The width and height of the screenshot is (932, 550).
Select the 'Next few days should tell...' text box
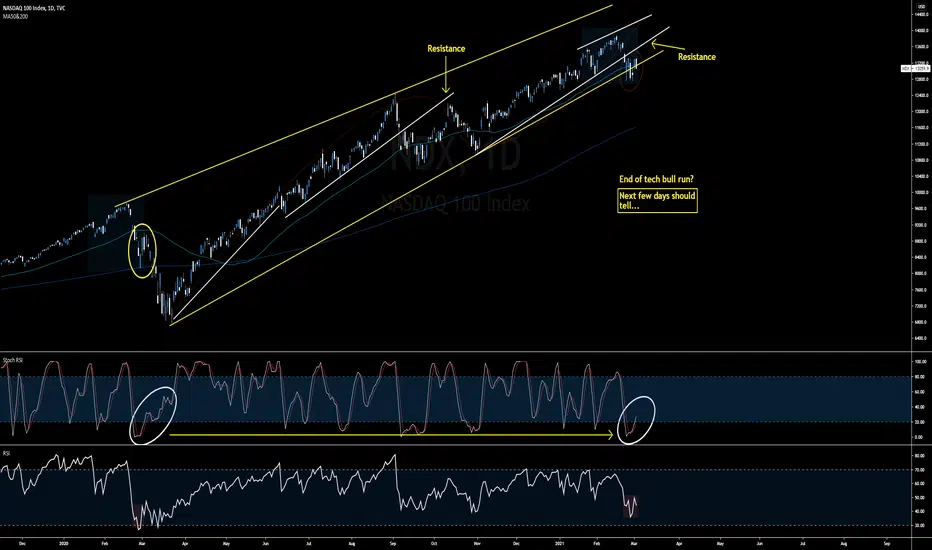(x=657, y=200)
